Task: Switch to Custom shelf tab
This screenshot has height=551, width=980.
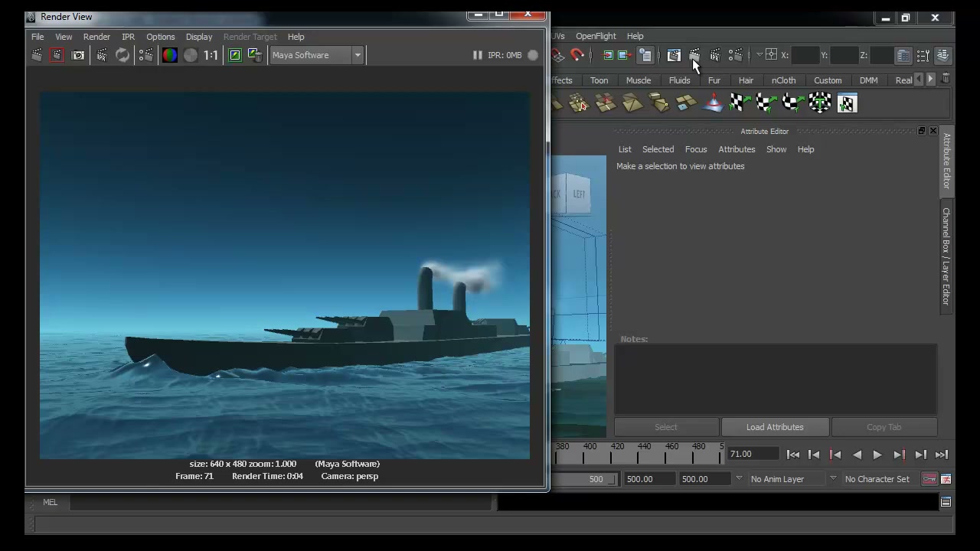Action: coord(828,80)
